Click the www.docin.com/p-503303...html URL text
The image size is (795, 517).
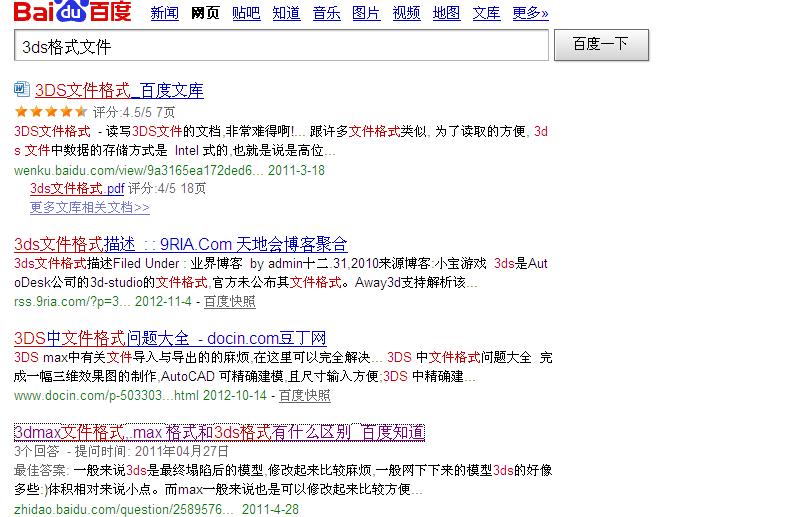tap(106, 395)
